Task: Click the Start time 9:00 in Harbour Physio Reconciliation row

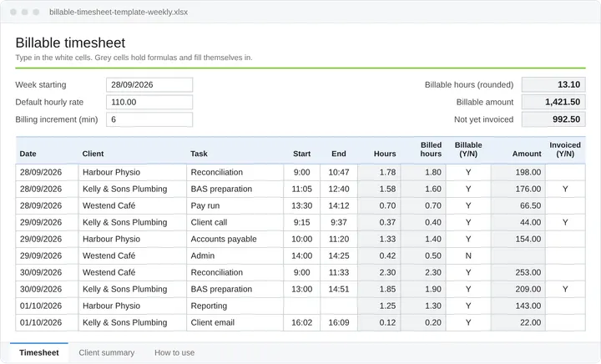Action: pyautogui.click(x=301, y=173)
